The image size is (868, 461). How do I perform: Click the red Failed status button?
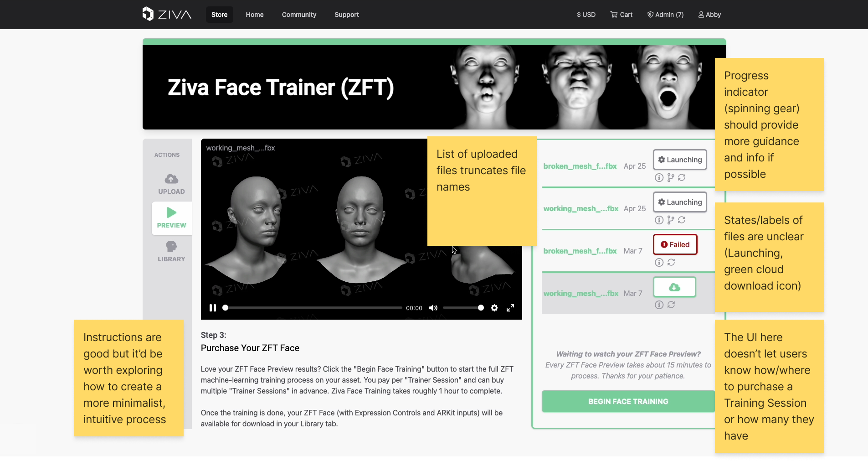coord(675,244)
